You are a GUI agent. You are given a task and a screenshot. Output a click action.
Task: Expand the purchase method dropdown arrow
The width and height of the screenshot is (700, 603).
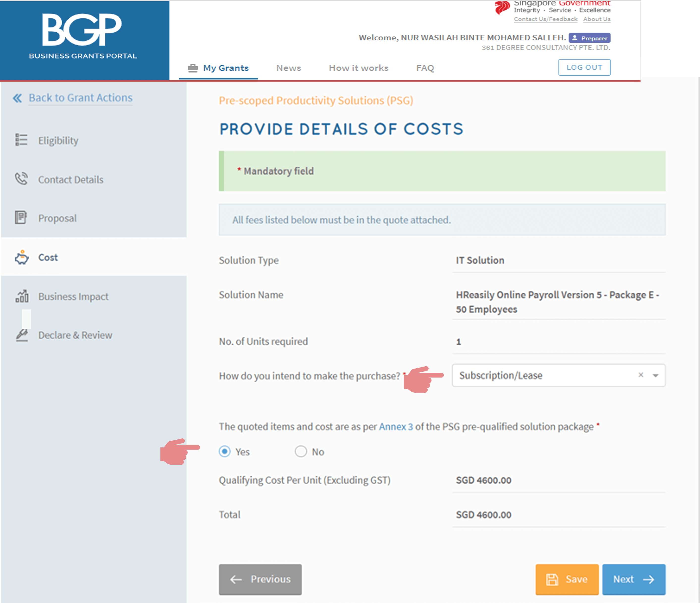655,375
